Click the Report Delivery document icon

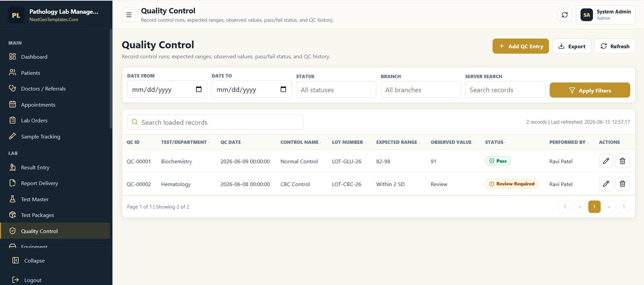pos(12,183)
